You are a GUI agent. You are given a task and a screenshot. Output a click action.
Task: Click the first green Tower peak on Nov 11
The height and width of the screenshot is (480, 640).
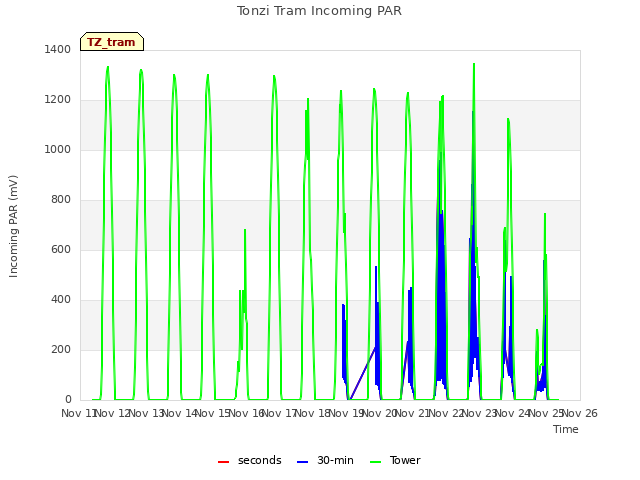(108, 68)
